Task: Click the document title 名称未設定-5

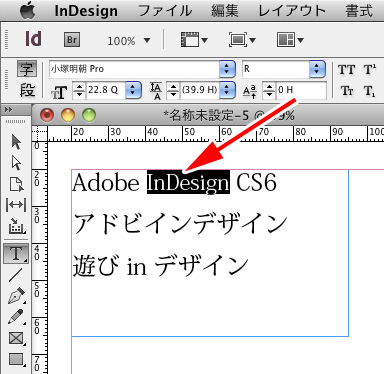Action: click(x=209, y=115)
